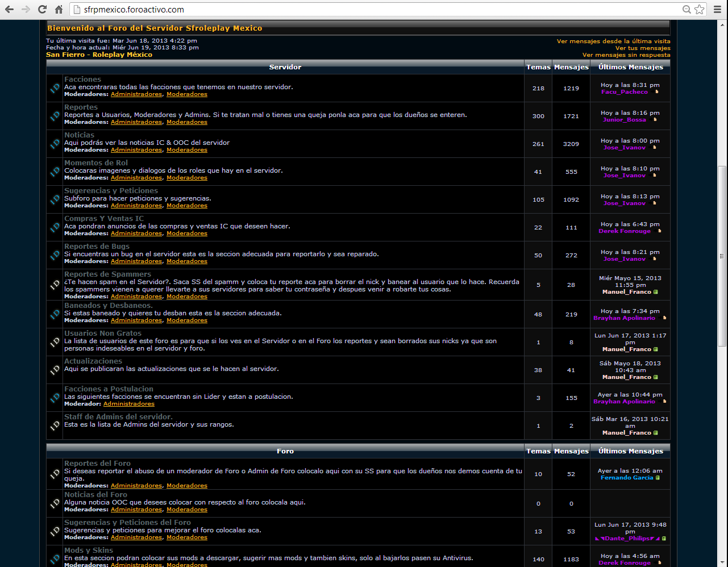Open Derek Fonrouge profile in Compras row
The image size is (728, 567).
[x=625, y=231]
